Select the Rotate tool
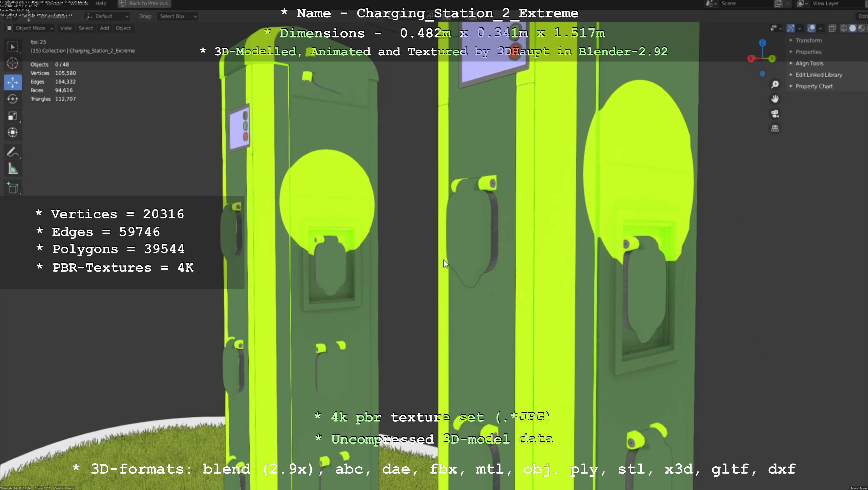The image size is (868, 490). (x=13, y=99)
